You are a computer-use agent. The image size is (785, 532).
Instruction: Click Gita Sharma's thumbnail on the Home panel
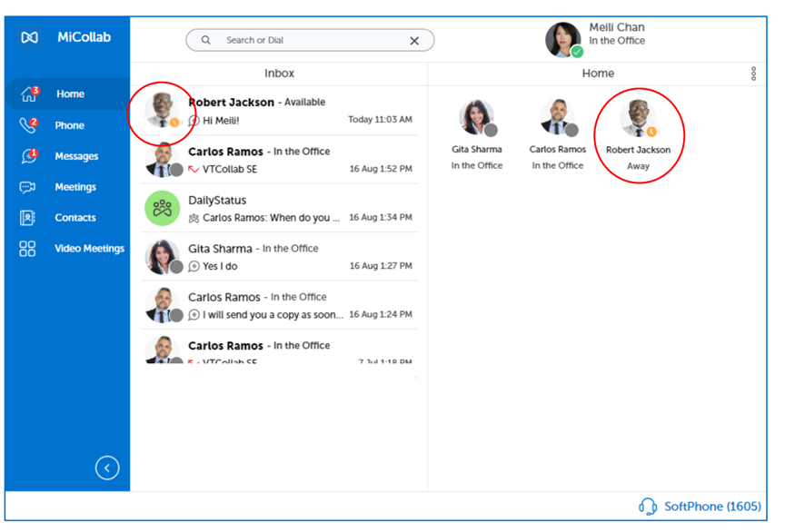(477, 116)
